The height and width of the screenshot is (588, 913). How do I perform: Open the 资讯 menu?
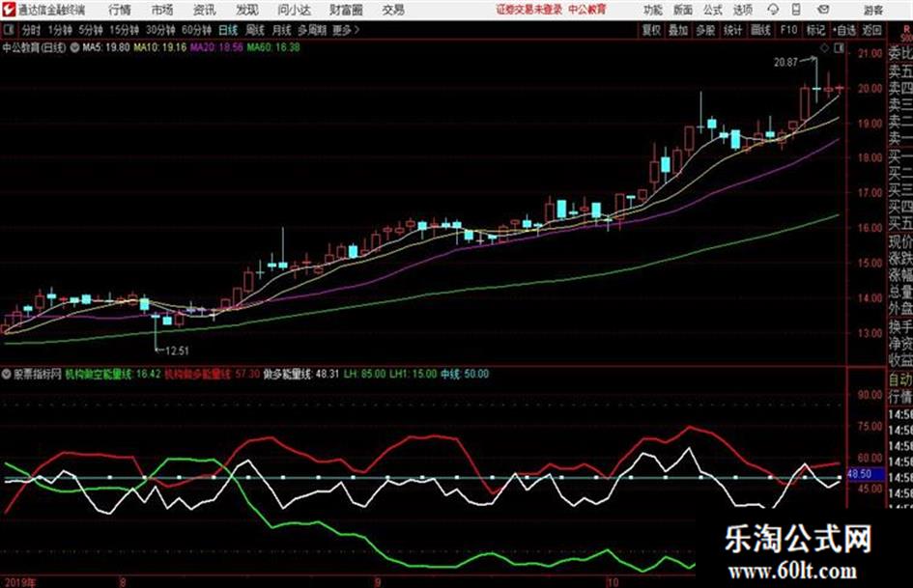point(205,10)
